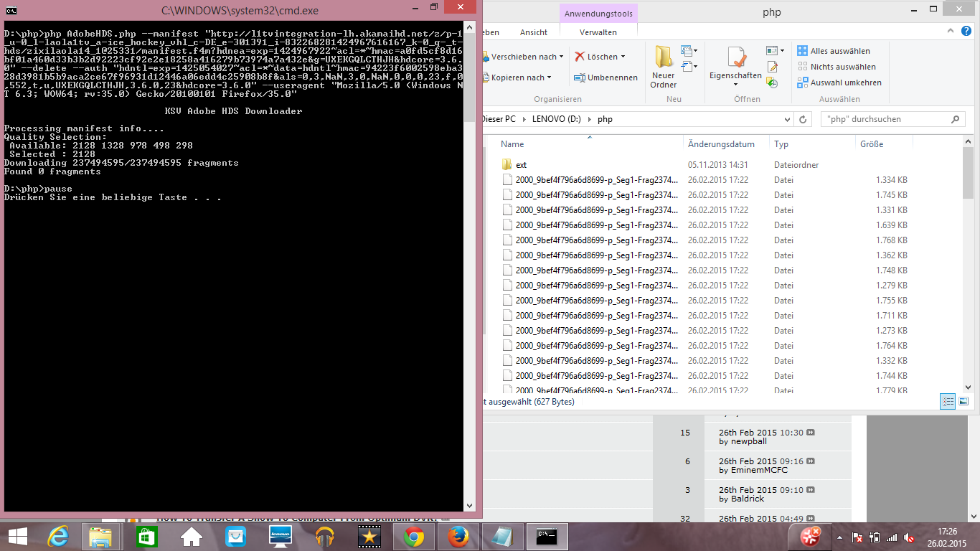Go to last post by newpball
Viewport: 980px width, 551px height.
[811, 433]
